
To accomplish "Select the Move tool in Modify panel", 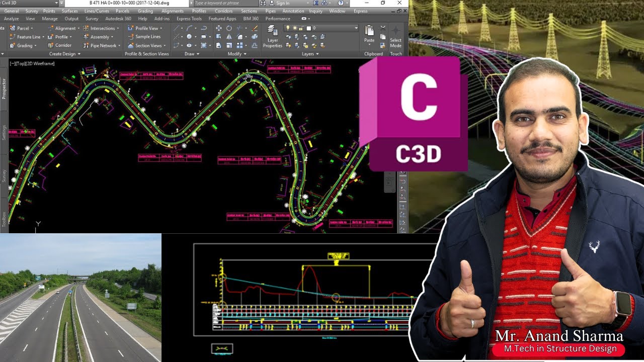I will pos(218,29).
